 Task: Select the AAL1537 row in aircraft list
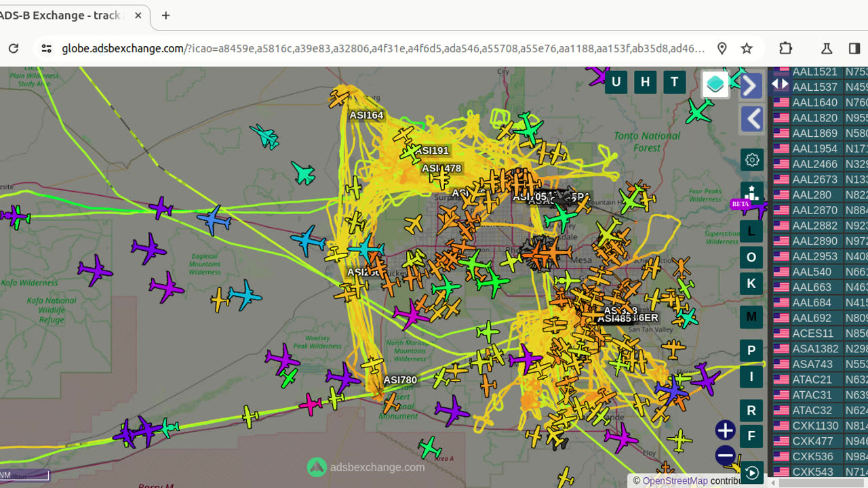[x=819, y=87]
